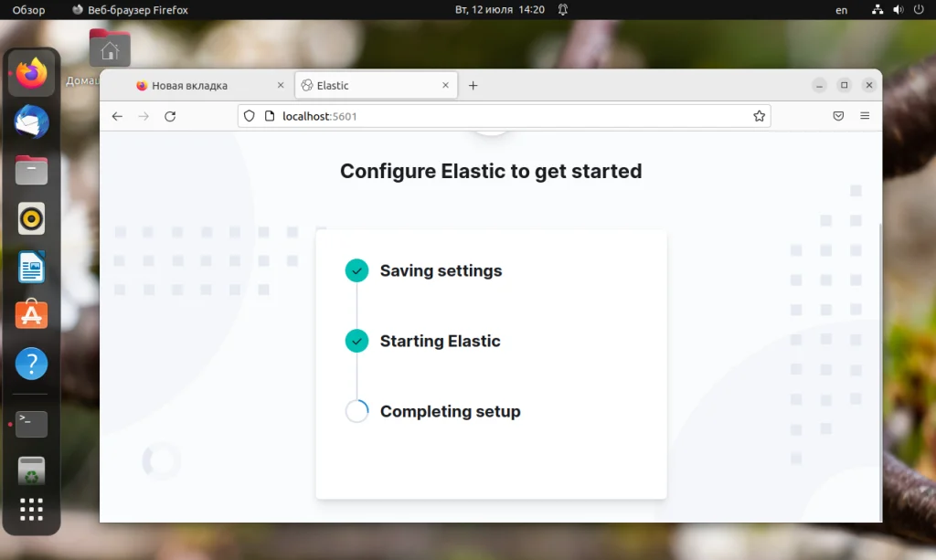The width and height of the screenshot is (936, 560).
Task: Open the Firefox browser menu (hamburger icon)
Action: coord(865,116)
